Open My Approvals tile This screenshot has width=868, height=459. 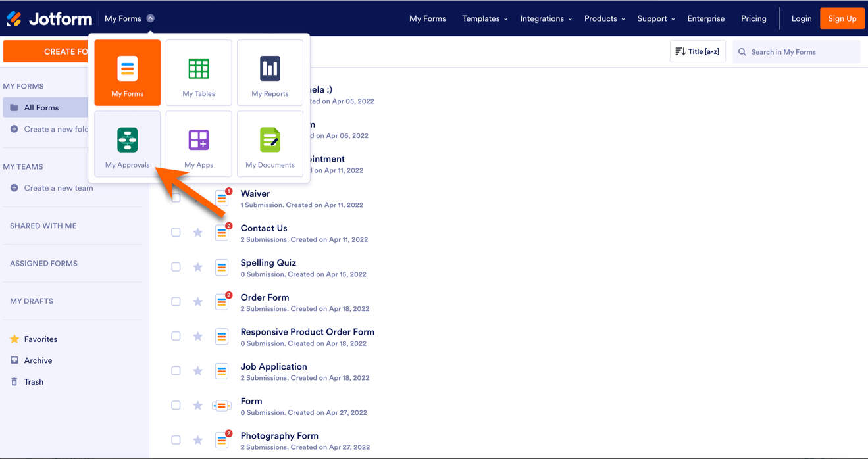[127, 144]
